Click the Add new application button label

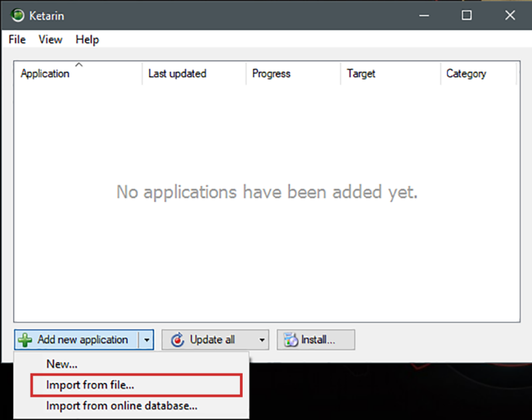[82, 340]
